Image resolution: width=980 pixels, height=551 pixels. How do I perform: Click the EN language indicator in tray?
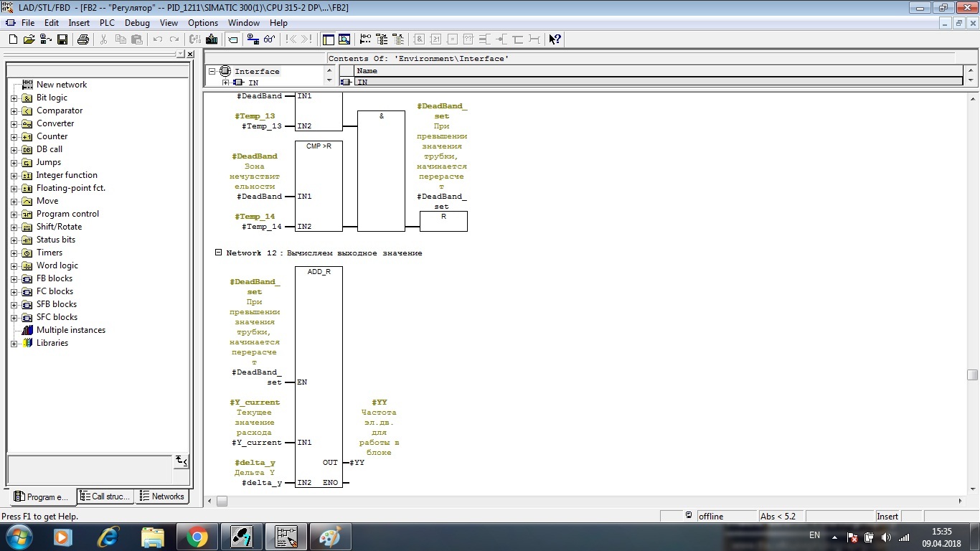pos(814,535)
